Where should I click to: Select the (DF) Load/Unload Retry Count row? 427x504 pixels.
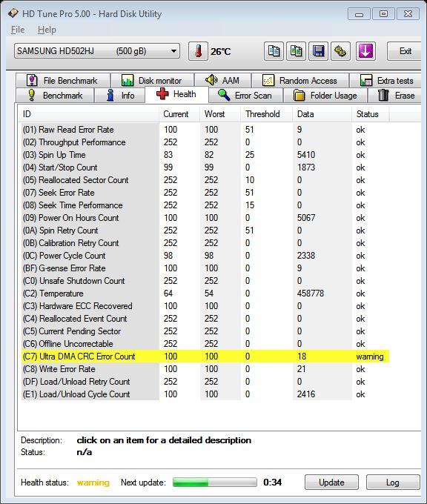pyautogui.click(x=205, y=382)
